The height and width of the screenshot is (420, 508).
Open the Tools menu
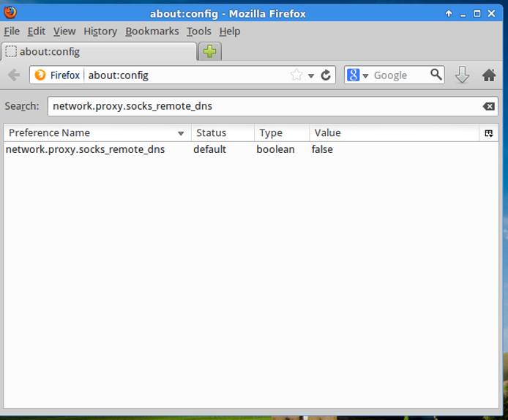198,31
